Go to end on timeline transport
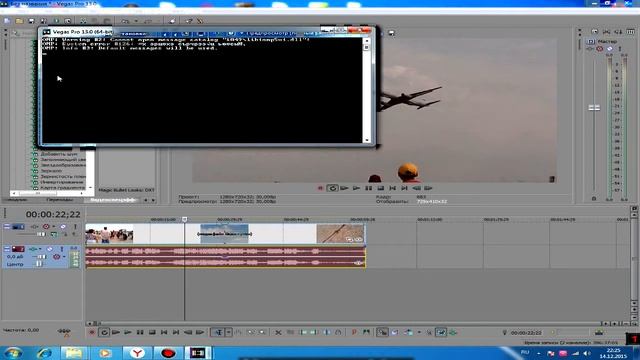This screenshot has height=360, width=640. 176,333
